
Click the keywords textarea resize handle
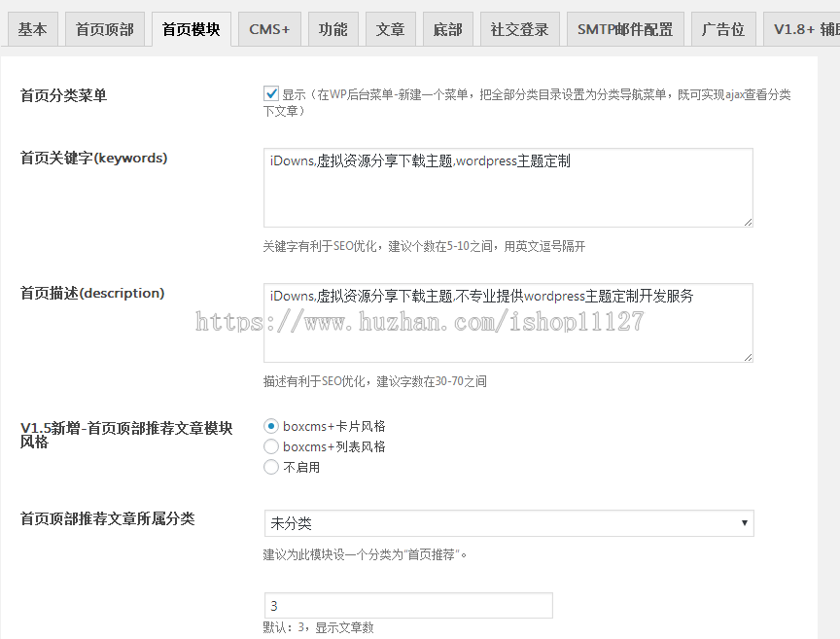tap(748, 222)
